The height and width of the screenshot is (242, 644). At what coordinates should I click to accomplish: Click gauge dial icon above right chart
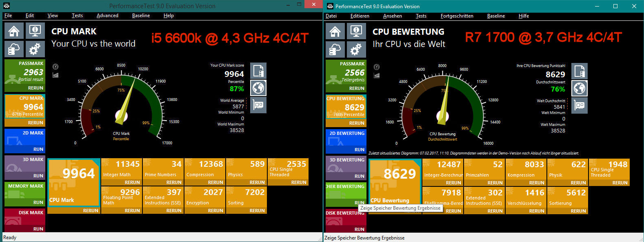coord(377,67)
